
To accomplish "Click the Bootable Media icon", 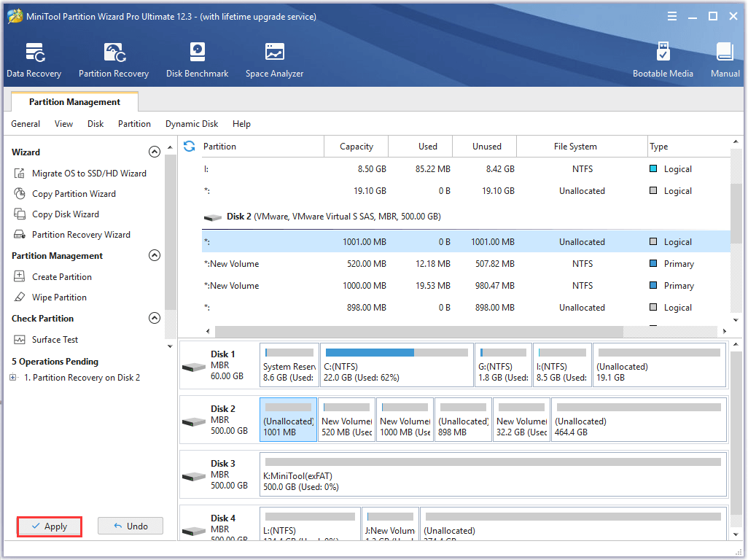I will pos(663,58).
